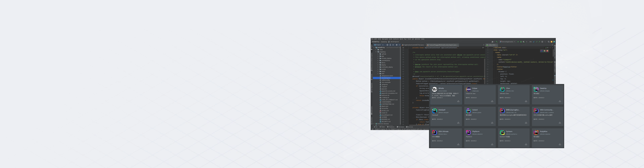Click the PyCharm app icon
This screenshot has height=168, width=644.
[502, 132]
